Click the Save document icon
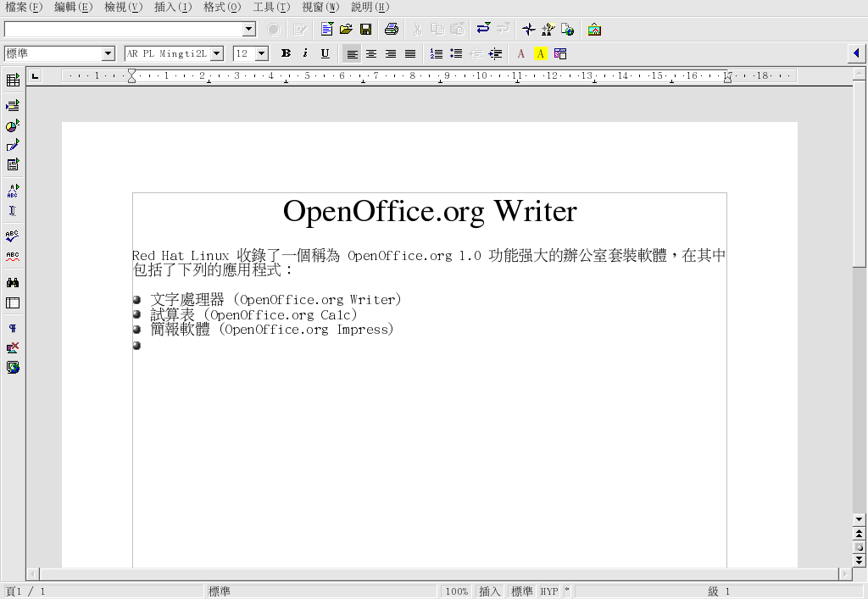This screenshot has width=868, height=599. (366, 30)
